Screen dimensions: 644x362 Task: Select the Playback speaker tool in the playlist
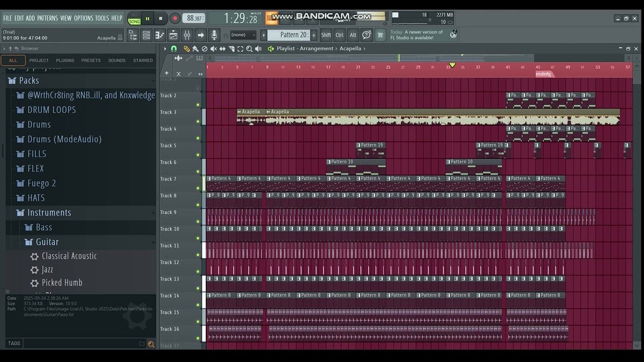[x=259, y=49]
